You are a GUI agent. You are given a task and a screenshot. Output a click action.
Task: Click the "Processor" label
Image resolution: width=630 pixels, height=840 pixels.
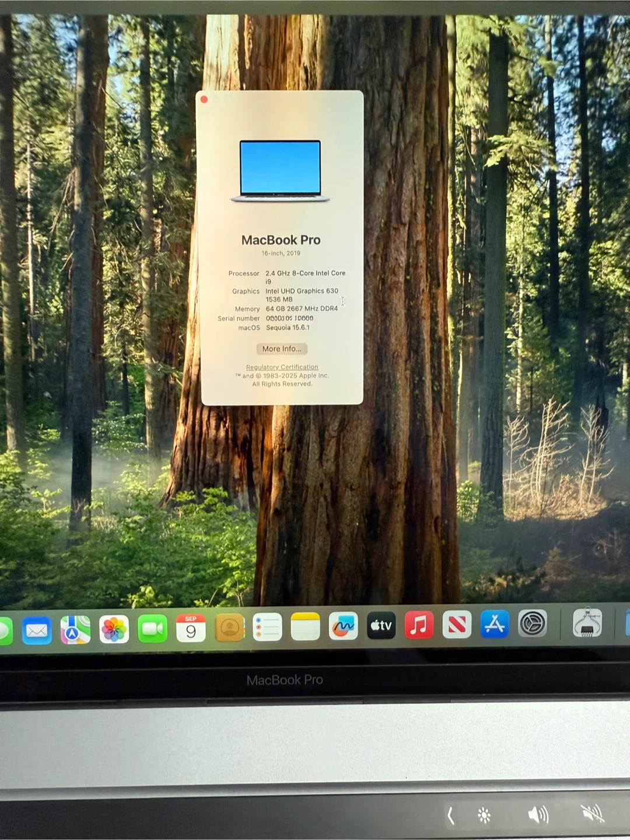(x=244, y=274)
